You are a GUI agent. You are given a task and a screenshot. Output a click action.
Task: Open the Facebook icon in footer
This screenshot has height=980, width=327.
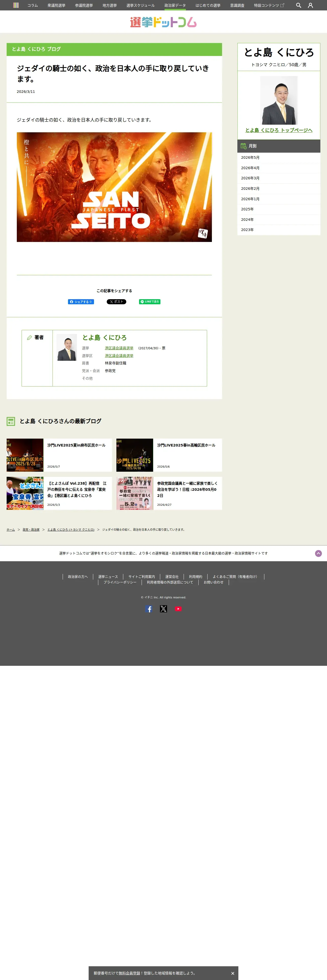[x=149, y=609]
